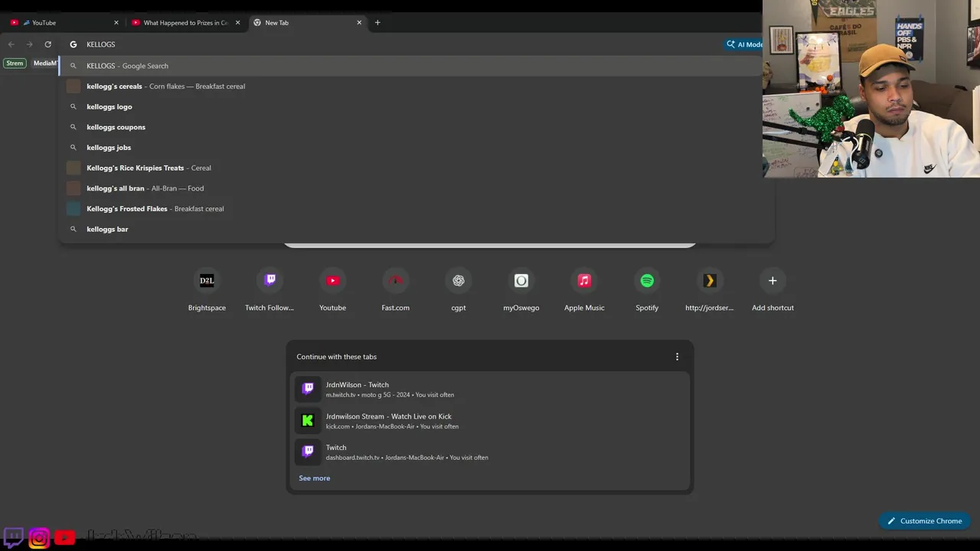Click the Customize Chrome button
The height and width of the screenshot is (551, 980).
pos(924,521)
